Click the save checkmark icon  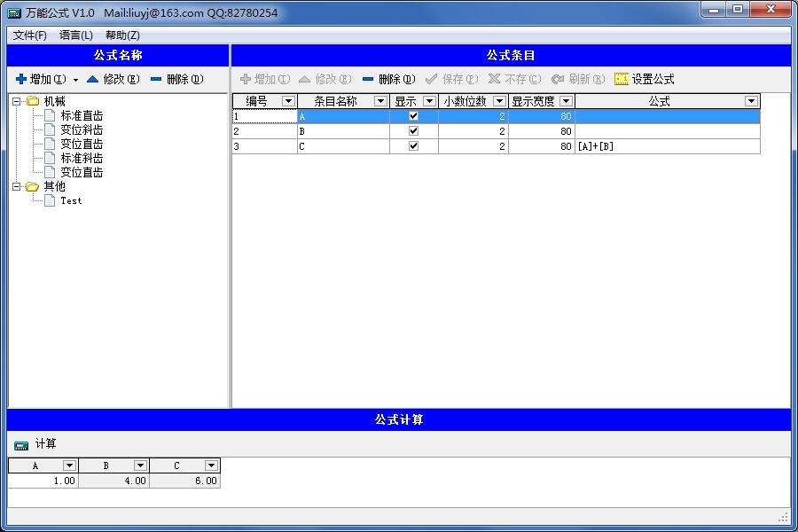(x=431, y=79)
